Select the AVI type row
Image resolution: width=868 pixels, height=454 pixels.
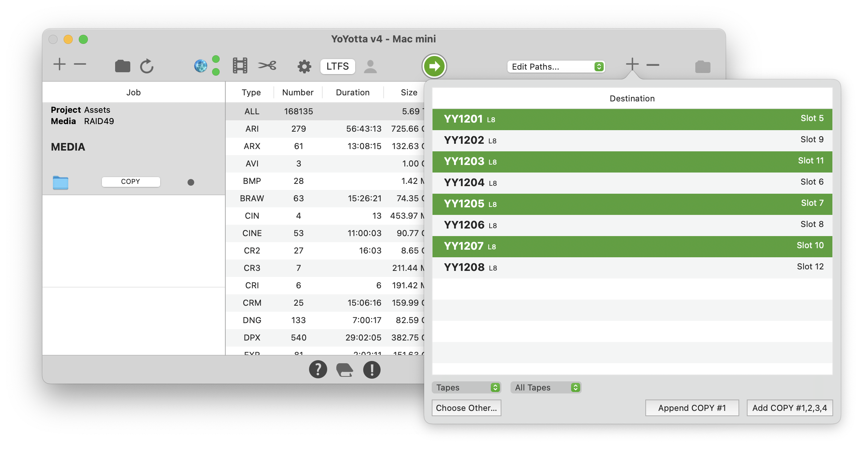[325, 163]
